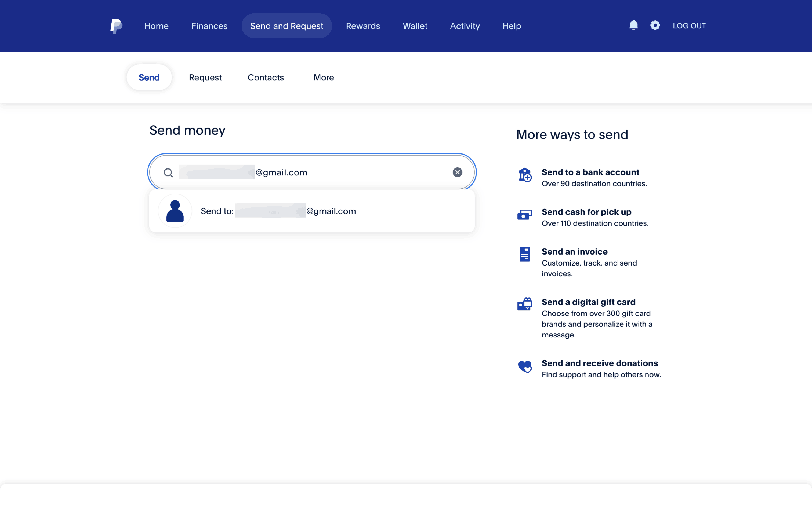Screen dimensions: 812x507
Task: Click the donations heart icon
Action: click(524, 366)
